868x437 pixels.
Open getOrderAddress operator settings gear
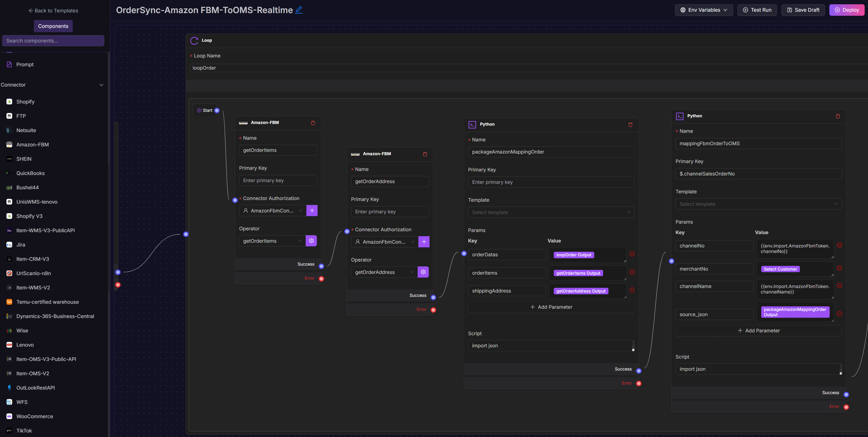pos(423,272)
